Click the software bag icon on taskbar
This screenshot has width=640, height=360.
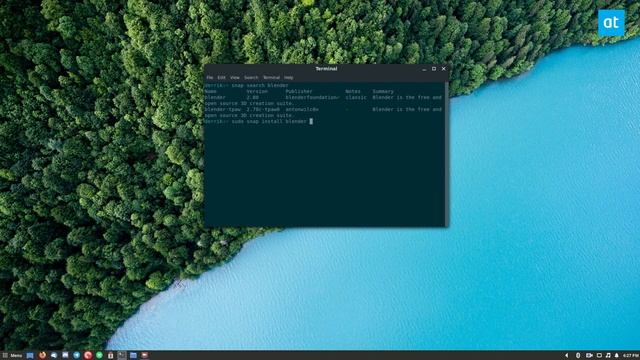110,356
